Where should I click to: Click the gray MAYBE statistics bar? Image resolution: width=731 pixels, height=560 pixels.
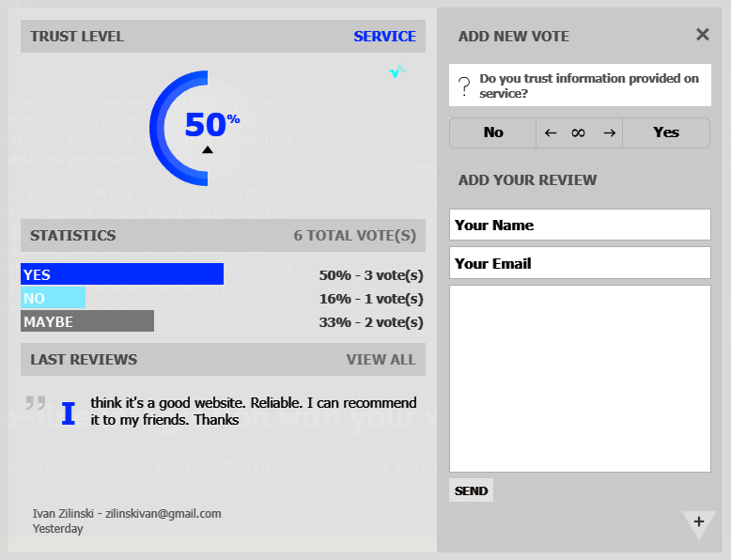[x=87, y=320]
